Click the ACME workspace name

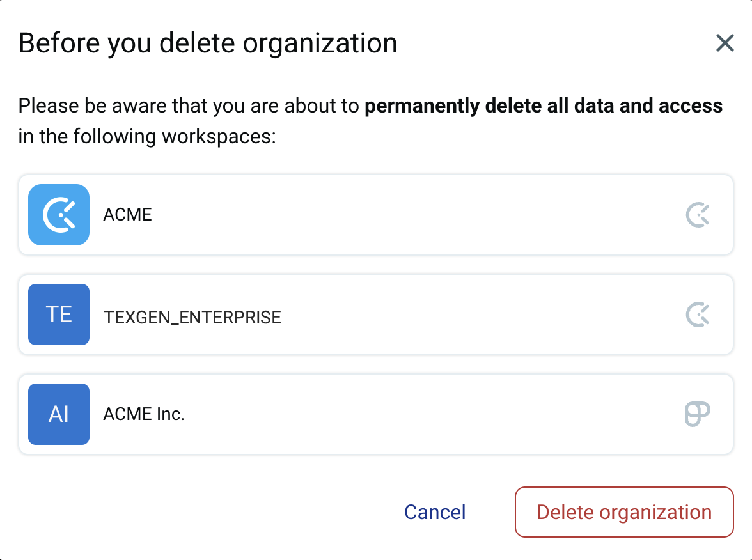tap(128, 215)
